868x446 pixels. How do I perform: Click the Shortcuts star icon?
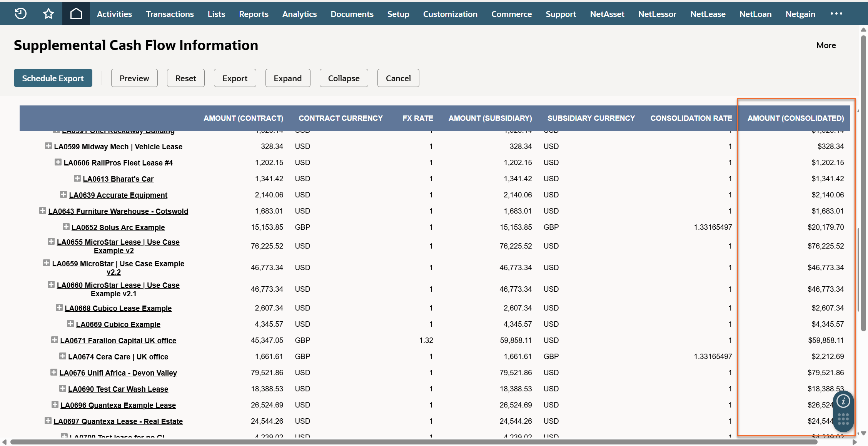48,14
